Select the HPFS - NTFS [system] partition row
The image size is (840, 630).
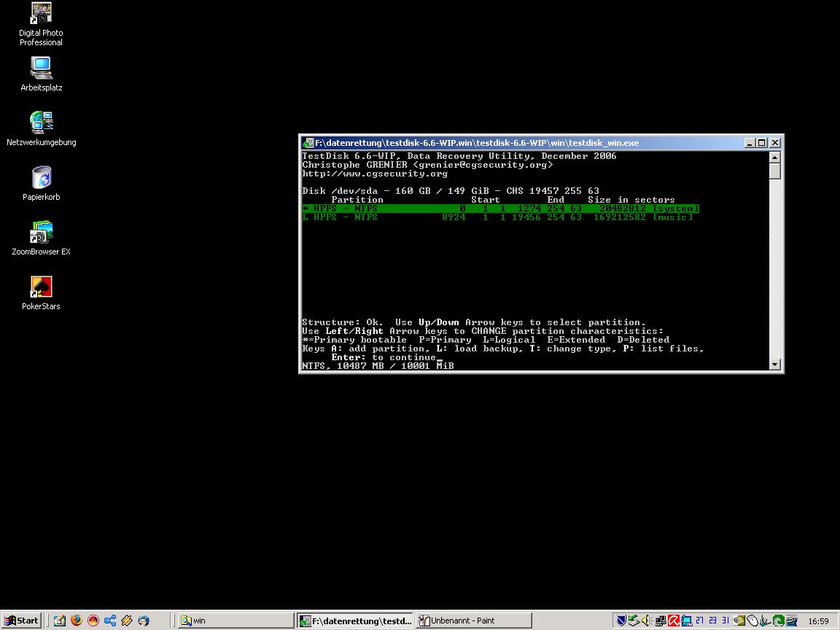point(500,209)
